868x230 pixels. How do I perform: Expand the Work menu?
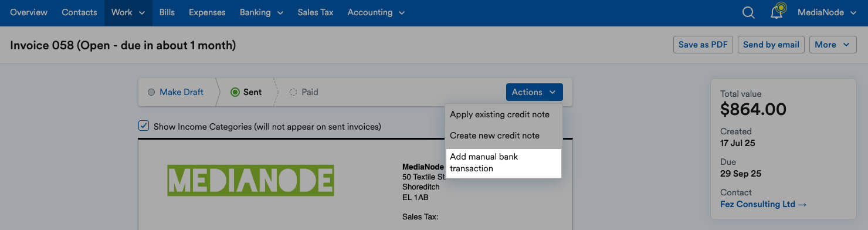pos(128,12)
